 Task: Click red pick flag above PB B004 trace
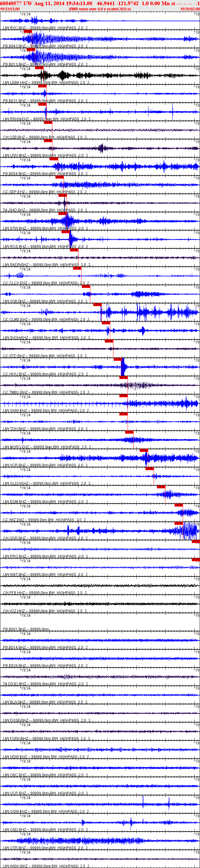point(54,159)
